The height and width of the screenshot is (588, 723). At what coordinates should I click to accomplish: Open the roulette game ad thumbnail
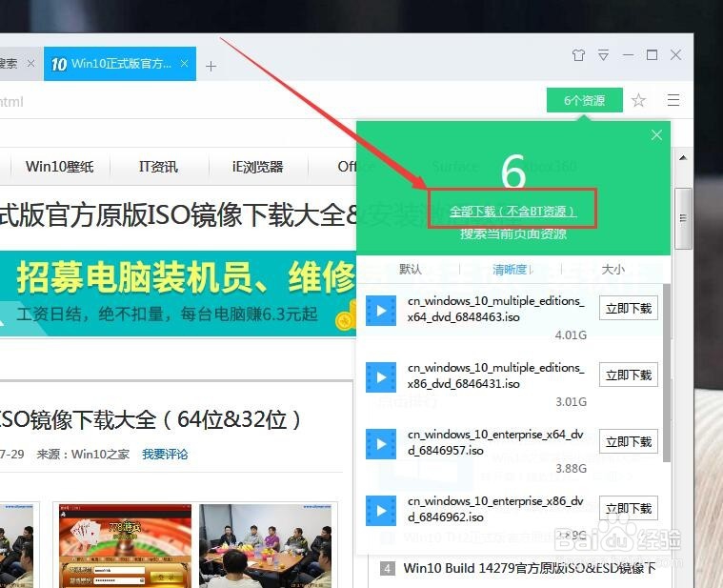coord(125,545)
